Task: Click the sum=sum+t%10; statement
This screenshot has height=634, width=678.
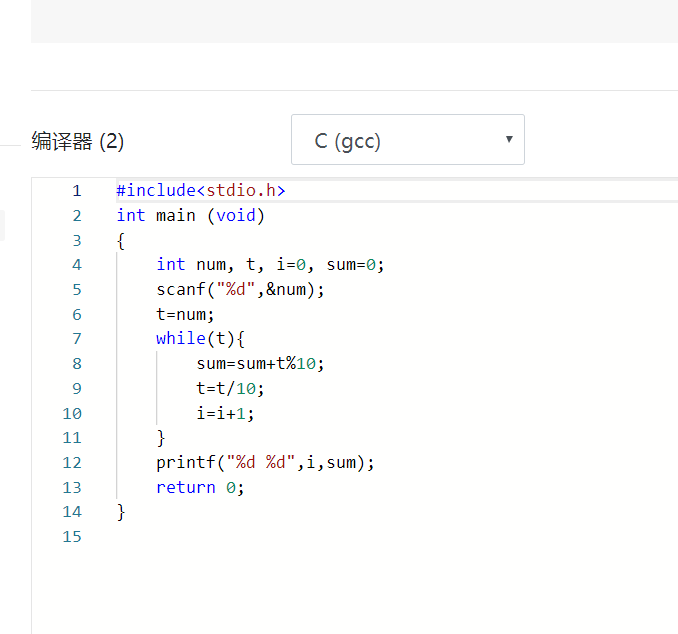Action: click(x=260, y=363)
